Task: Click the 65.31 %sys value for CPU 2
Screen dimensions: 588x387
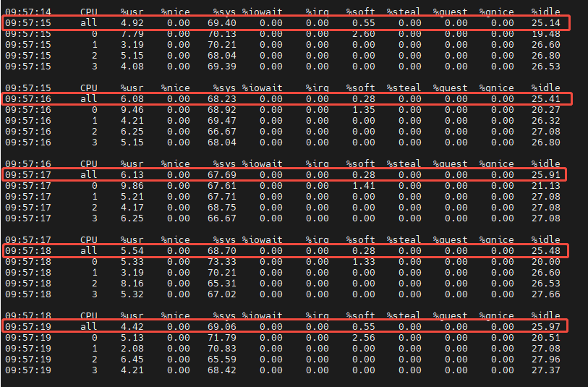Action: (x=221, y=284)
